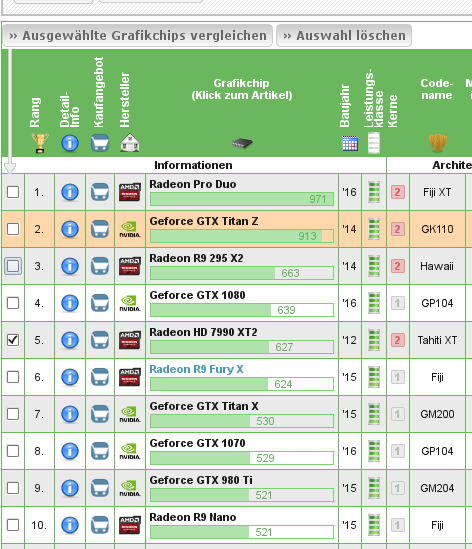
Task: Click shopping cart for Geforce GTX 1070
Action: [100, 451]
